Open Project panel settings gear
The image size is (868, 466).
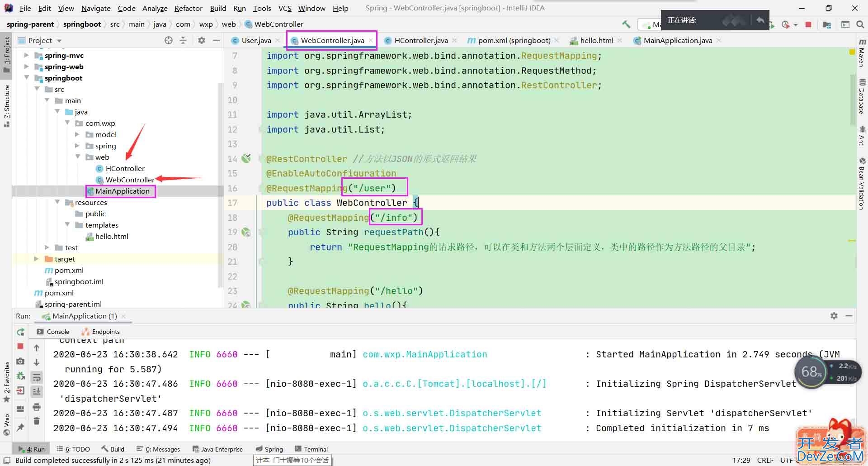click(x=202, y=40)
